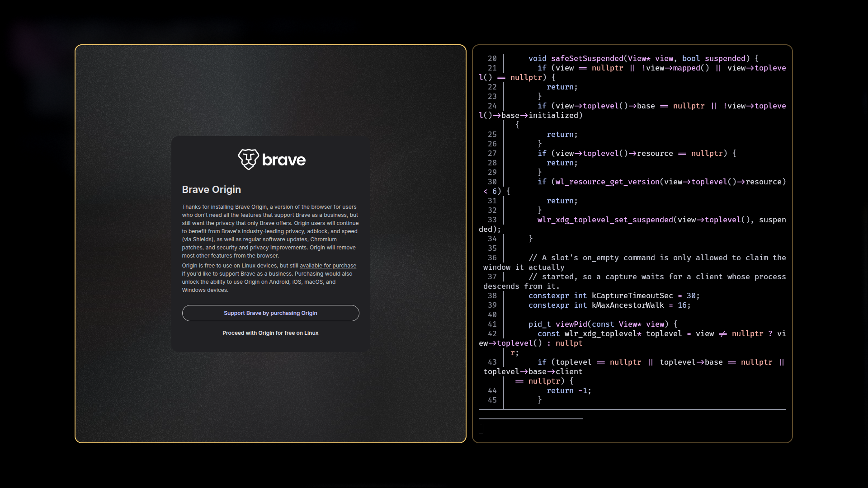Click the 'wl_resource_get_version' condition in terminal
868x488 pixels.
(x=632, y=187)
